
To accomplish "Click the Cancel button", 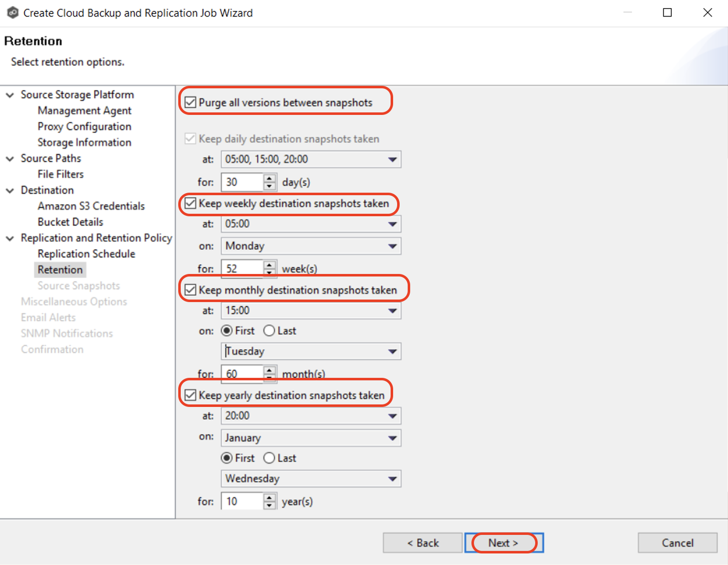I will pos(677,543).
